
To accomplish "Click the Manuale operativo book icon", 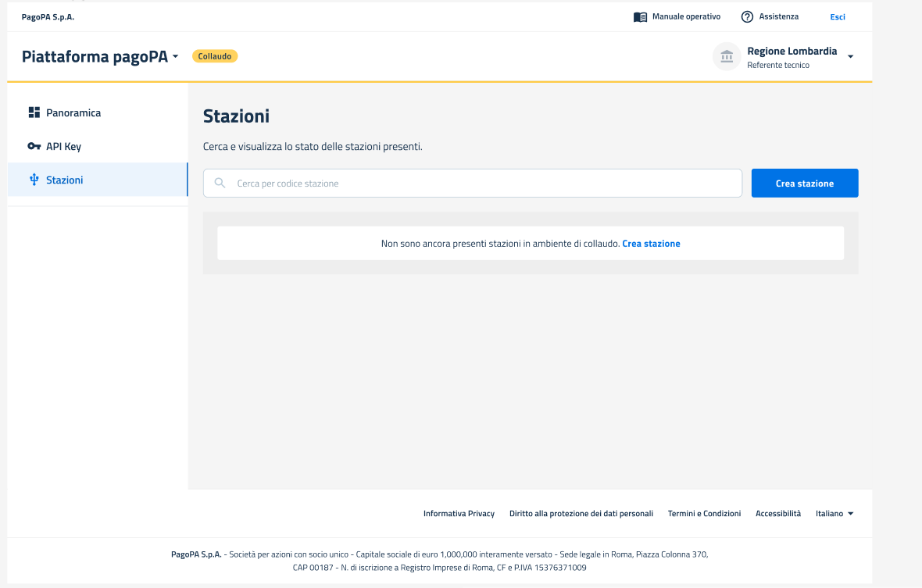I will coord(640,17).
